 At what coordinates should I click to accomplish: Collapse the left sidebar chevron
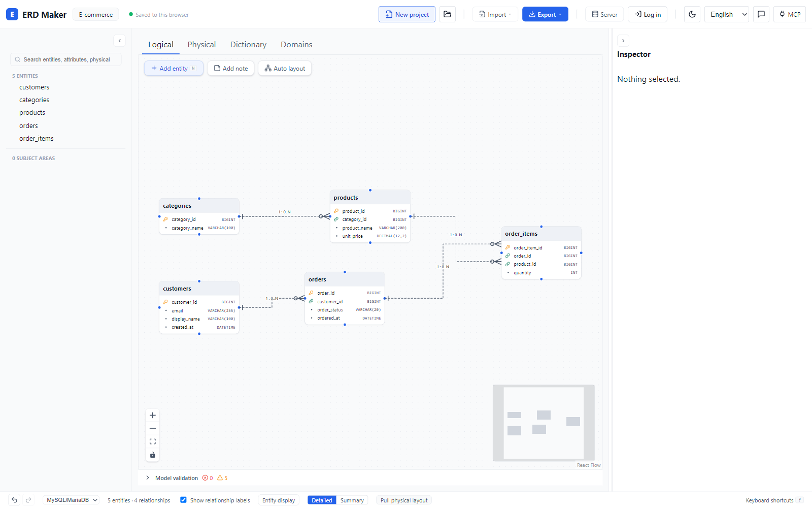pos(119,41)
